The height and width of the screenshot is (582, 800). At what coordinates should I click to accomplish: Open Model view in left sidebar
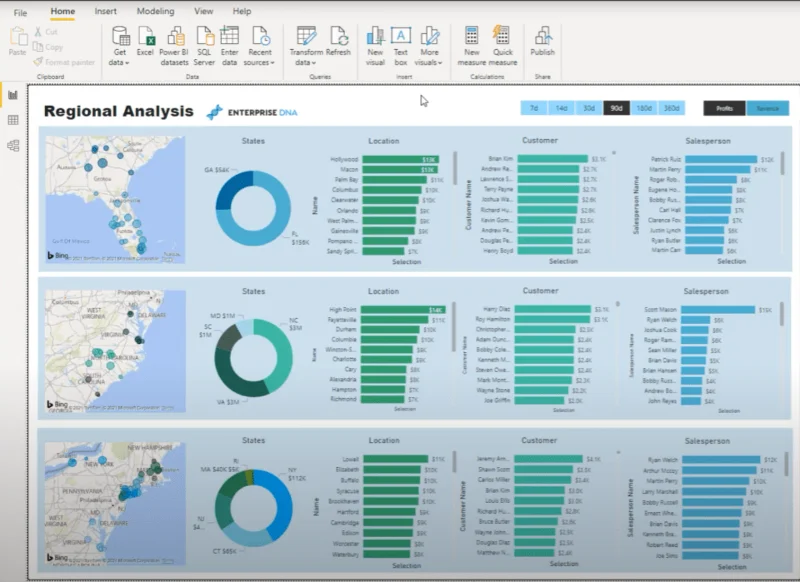pos(13,146)
